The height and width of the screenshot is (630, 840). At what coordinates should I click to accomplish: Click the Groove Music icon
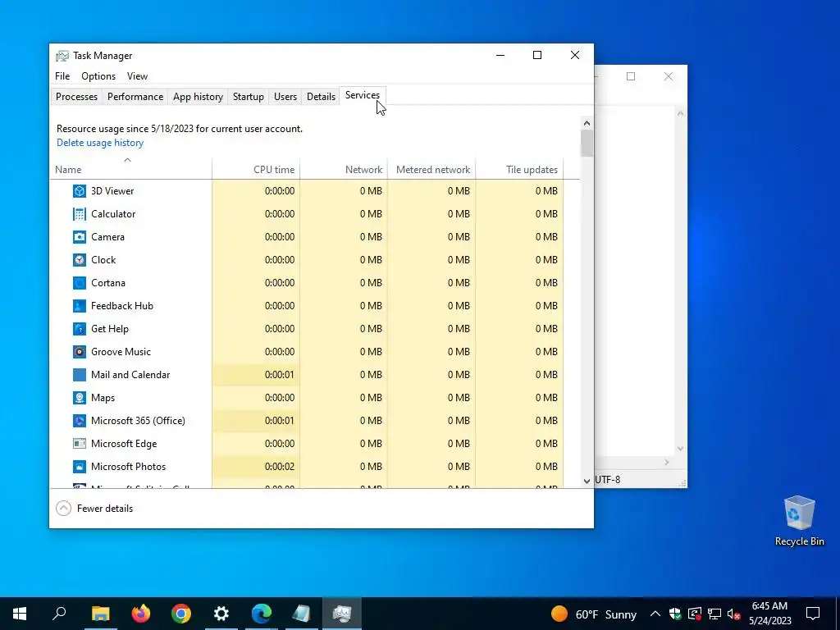pyautogui.click(x=80, y=352)
